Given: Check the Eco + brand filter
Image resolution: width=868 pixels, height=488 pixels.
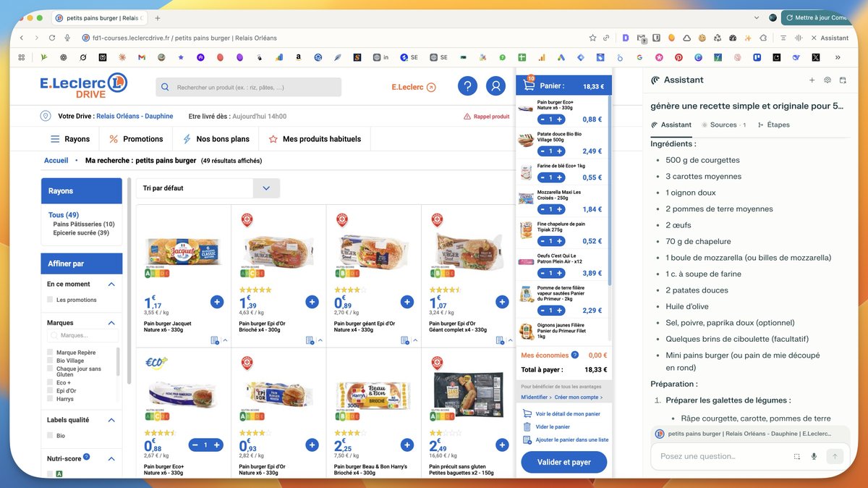Looking at the screenshot, I should click(50, 383).
